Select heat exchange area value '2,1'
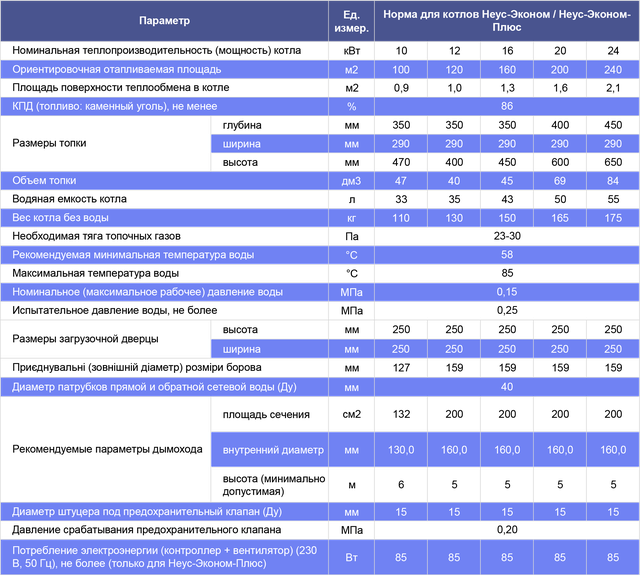This screenshot has width=640, height=575. [x=613, y=88]
